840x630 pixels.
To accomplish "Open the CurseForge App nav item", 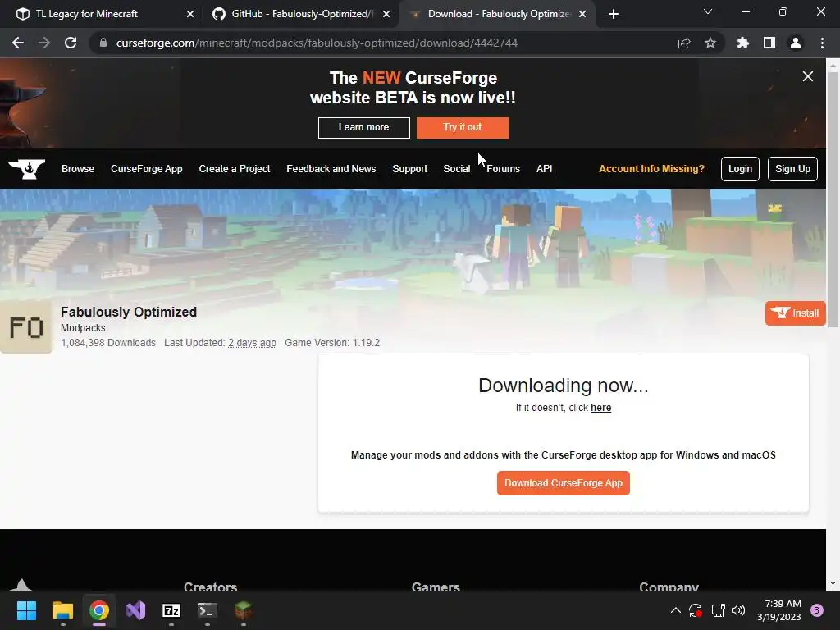I will click(146, 169).
